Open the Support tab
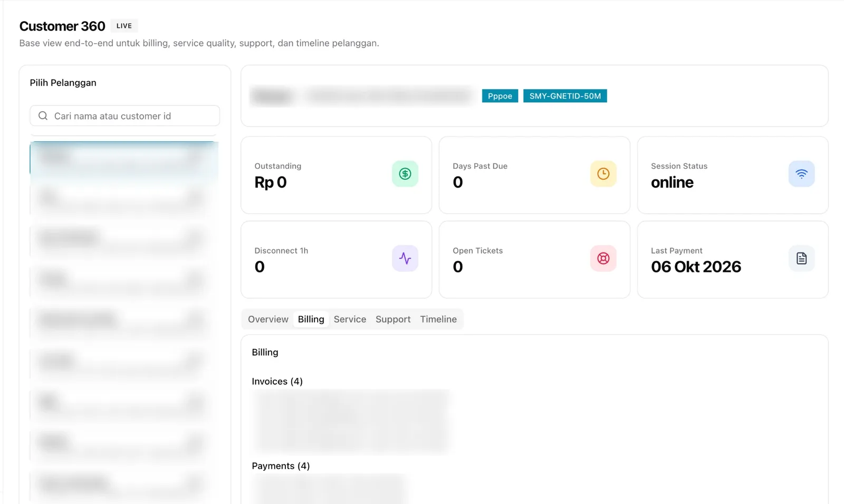Screen dimensions: 844x504 [393, 319]
